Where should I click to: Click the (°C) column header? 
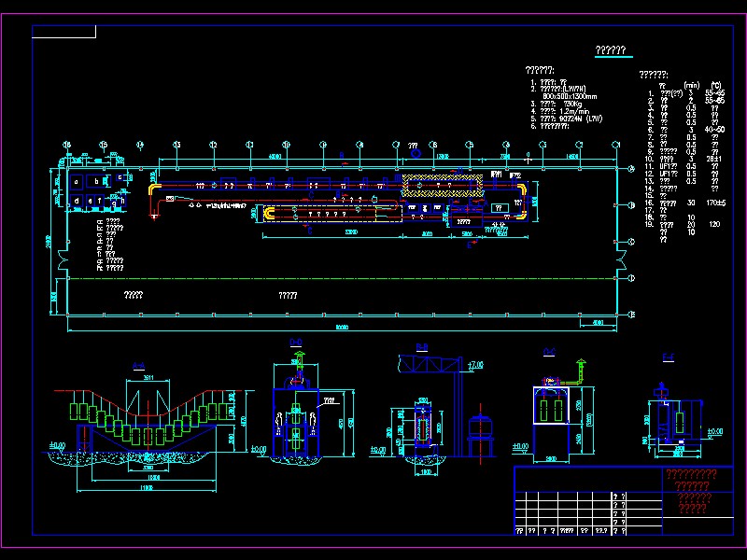point(717,85)
